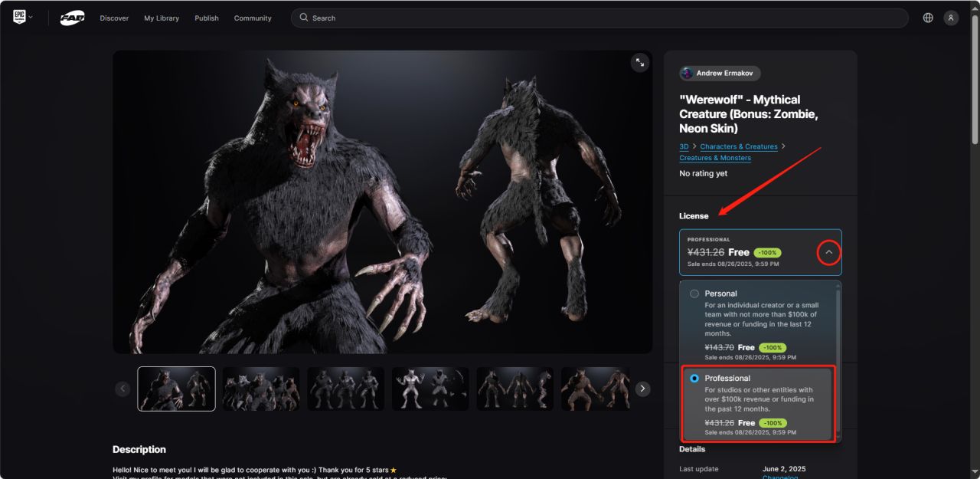Show next thumbnails with right arrow
This screenshot has height=479, width=980.
click(x=643, y=389)
